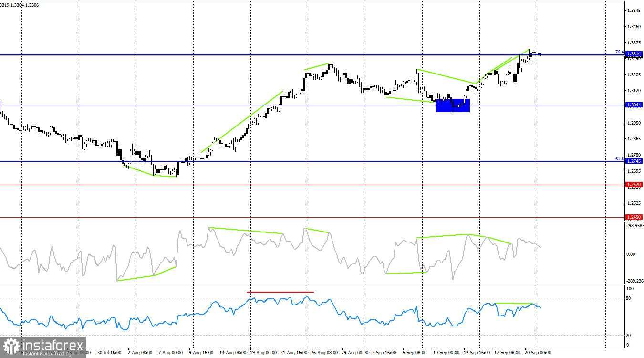The width and height of the screenshot is (644, 358).
Task: Click the 7 Aug 00:00 time label
Action: coord(170,353)
